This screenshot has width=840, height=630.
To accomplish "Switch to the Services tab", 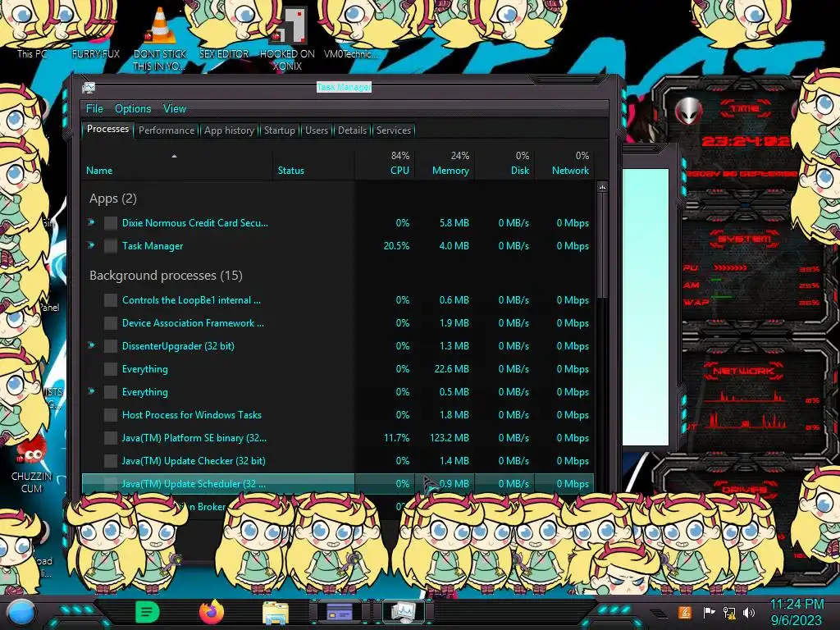I will coord(394,130).
